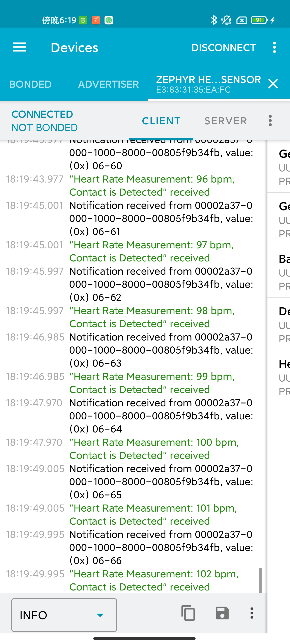Tap the DISCONNECT button
The image size is (290, 644).
(x=224, y=47)
